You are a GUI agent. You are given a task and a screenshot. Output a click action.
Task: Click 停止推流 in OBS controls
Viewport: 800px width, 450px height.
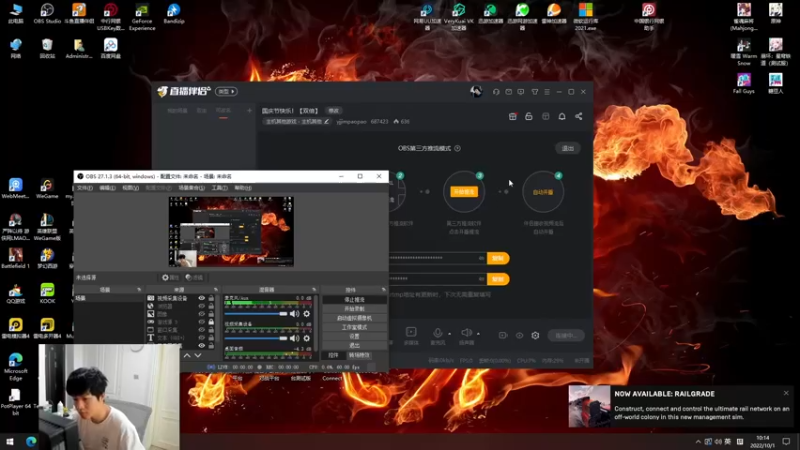click(355, 300)
